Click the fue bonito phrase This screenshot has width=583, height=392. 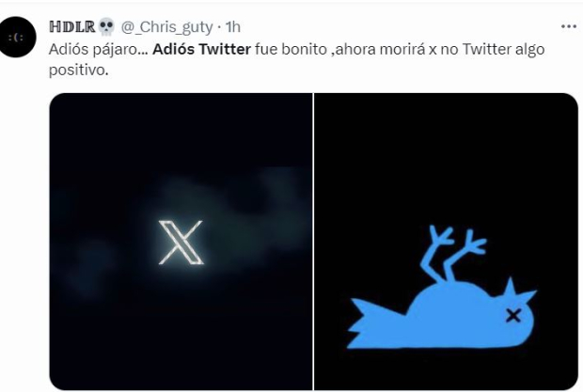tap(291, 49)
